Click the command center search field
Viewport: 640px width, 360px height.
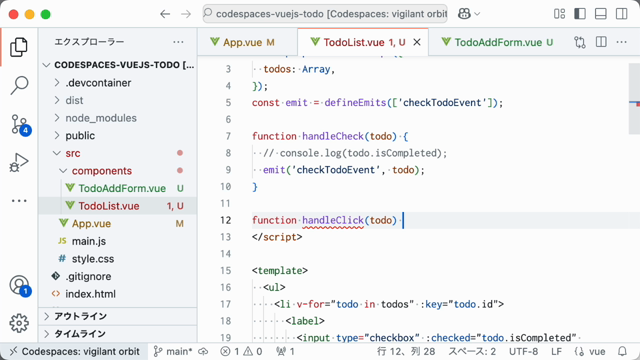(325, 14)
